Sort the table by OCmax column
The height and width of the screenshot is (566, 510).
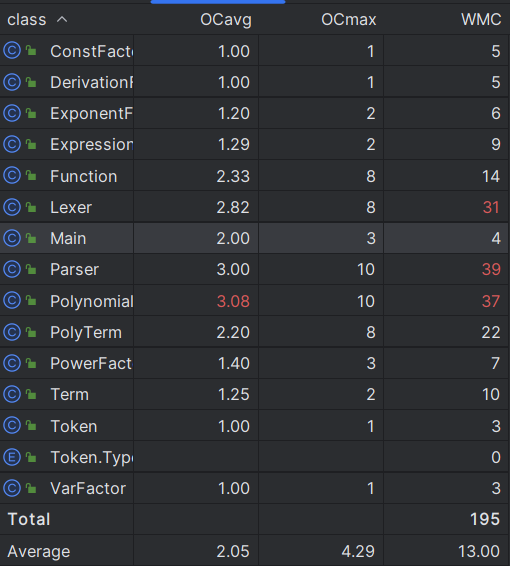click(349, 19)
